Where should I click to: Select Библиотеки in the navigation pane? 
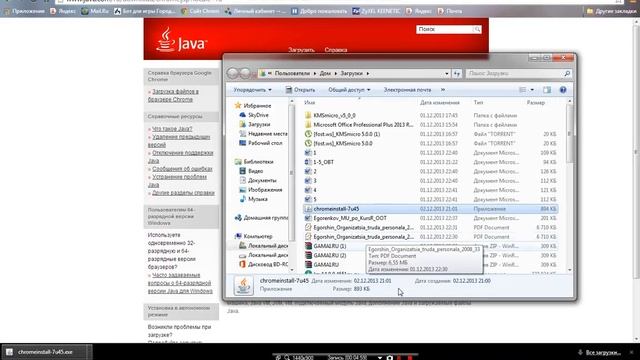[x=258, y=162]
